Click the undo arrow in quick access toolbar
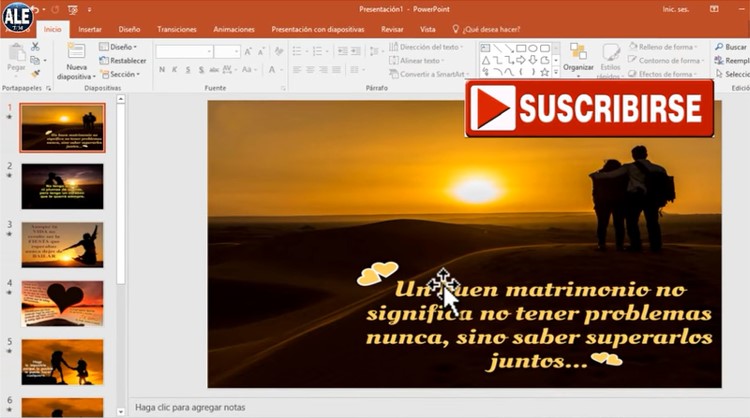The height and width of the screenshot is (418, 750). click(34, 10)
